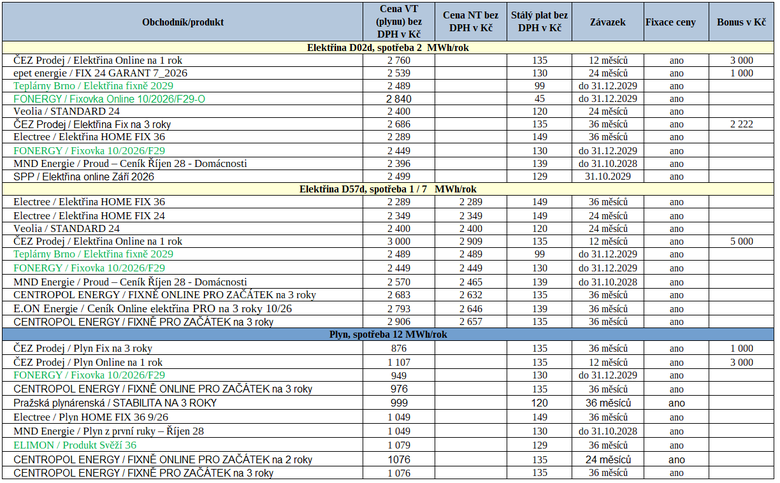This screenshot has width=780, height=483.
Task: Click the gas price value '1 079'
Action: point(399,445)
